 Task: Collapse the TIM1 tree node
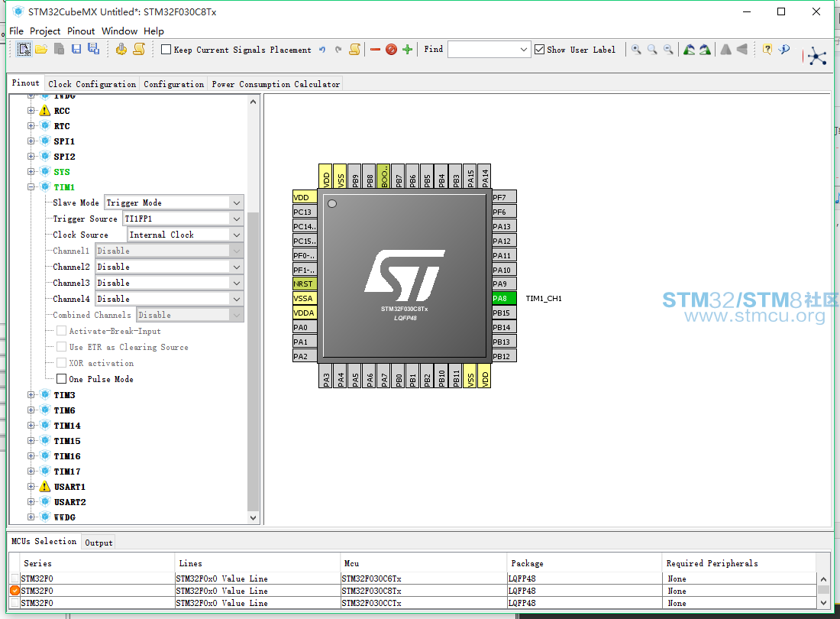click(31, 187)
